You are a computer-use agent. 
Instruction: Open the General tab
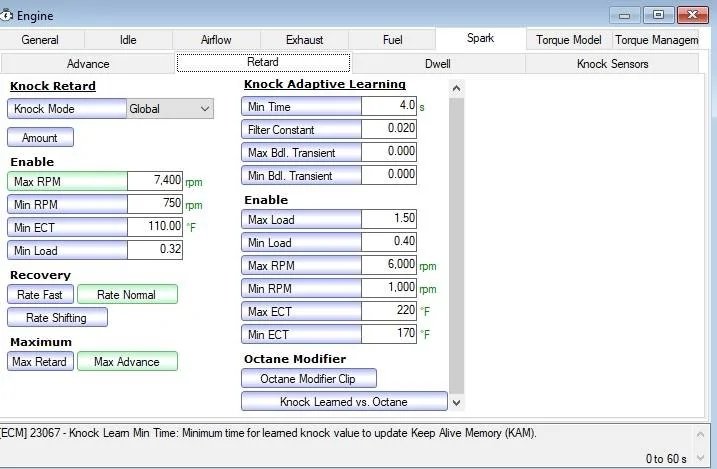point(40,40)
